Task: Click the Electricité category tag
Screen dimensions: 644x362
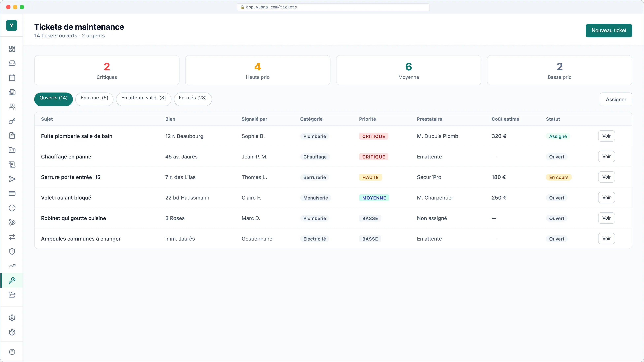Action: click(315, 239)
